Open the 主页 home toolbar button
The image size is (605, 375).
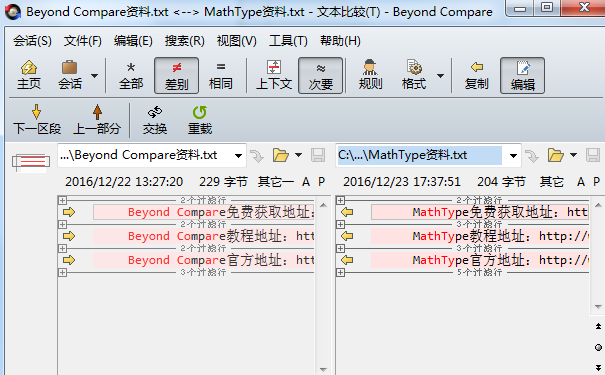29,75
